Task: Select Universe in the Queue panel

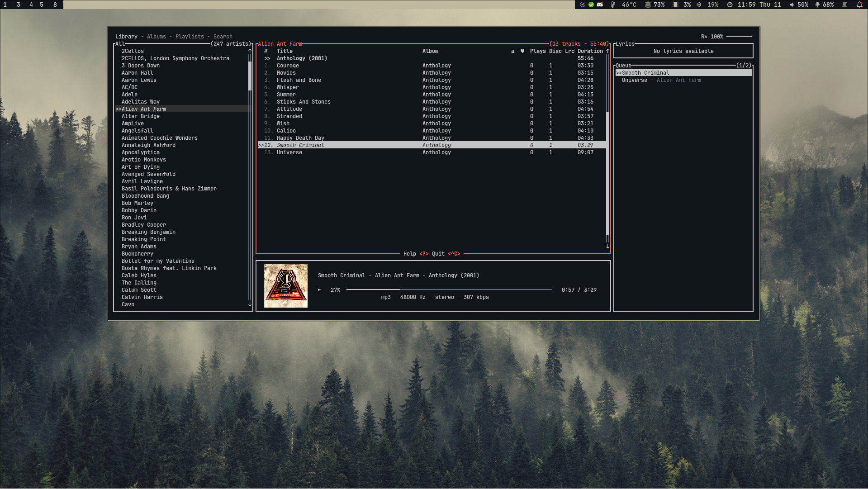Action: pos(683,80)
